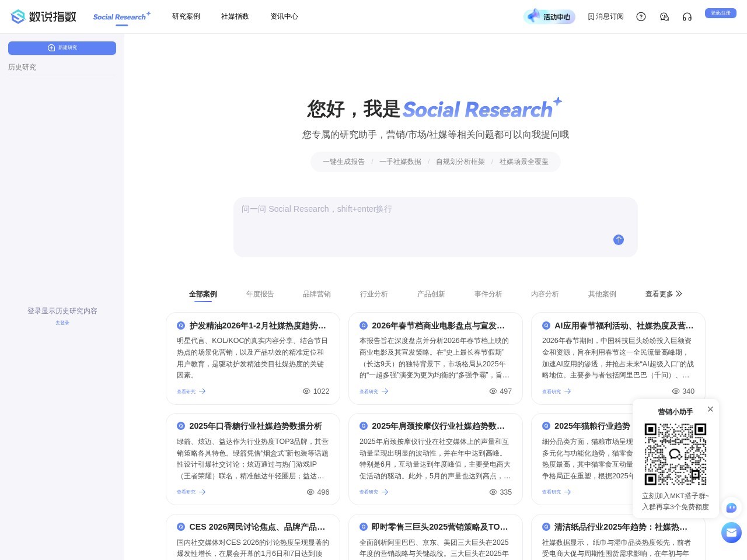Select the 行业分析 tab
The image size is (747, 560).
click(374, 294)
